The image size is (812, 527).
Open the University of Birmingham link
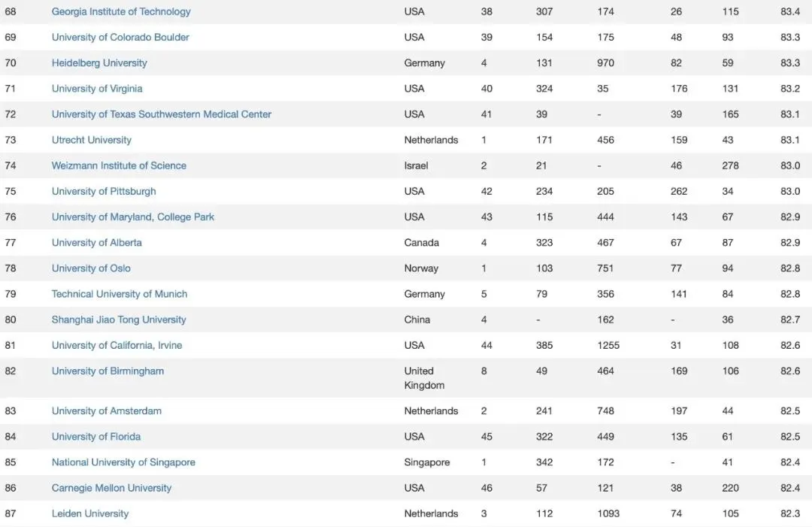(x=108, y=371)
